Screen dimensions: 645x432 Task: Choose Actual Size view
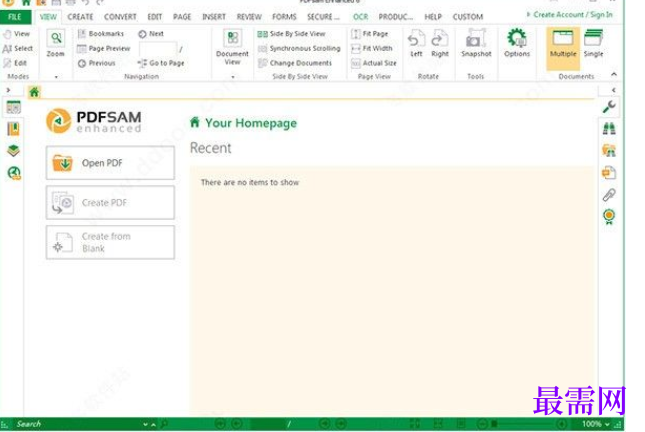[x=374, y=63]
